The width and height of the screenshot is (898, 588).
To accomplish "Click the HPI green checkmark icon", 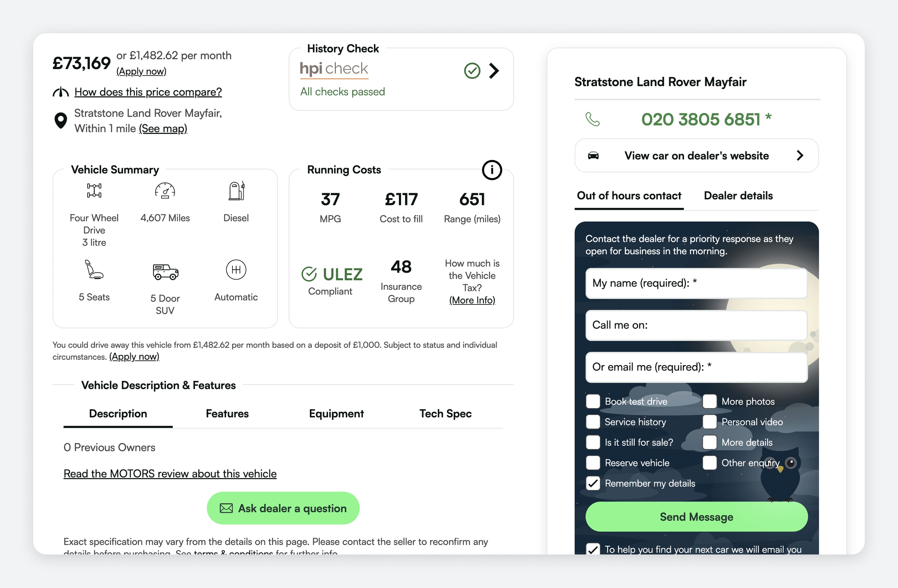I will (472, 71).
